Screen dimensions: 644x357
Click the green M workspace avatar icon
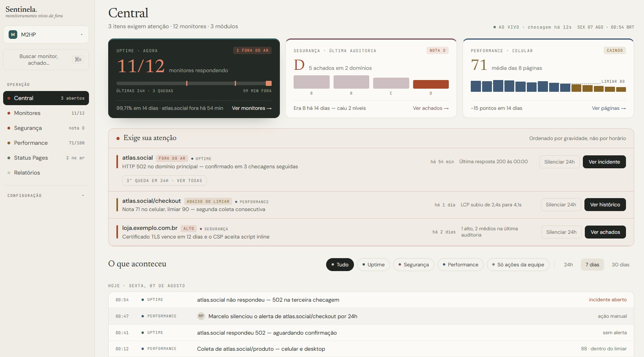pyautogui.click(x=13, y=35)
